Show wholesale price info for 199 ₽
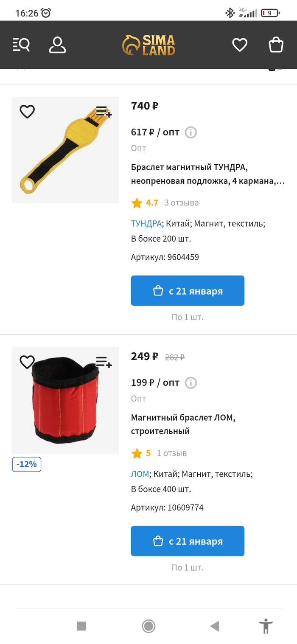Screen dimensions: 297x644 [x=191, y=383]
